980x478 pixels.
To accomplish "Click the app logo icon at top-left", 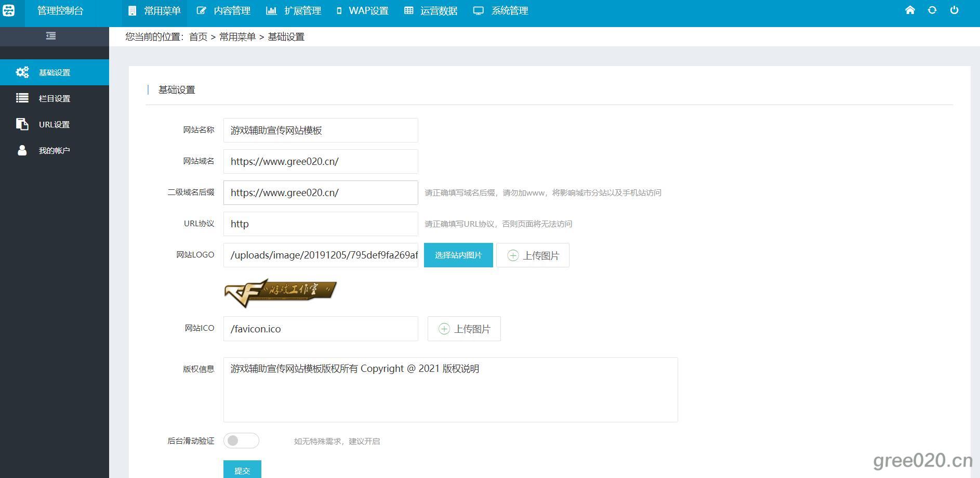I will tap(9, 10).
